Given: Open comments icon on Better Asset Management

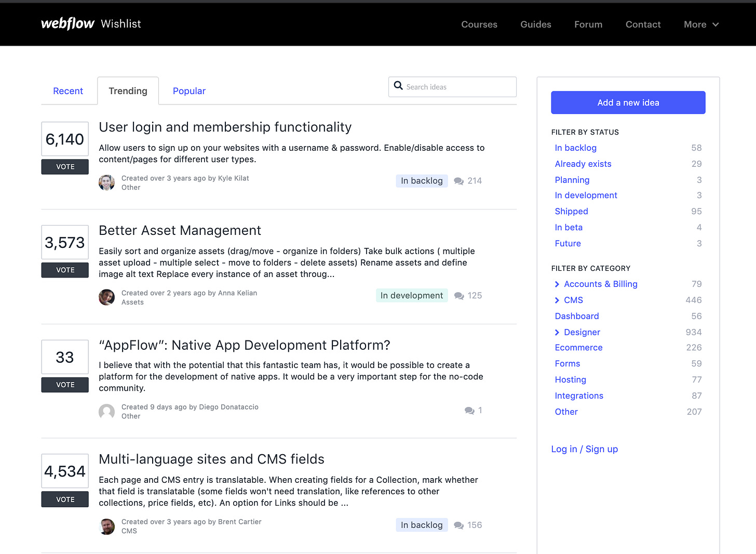Looking at the screenshot, I should [x=458, y=296].
